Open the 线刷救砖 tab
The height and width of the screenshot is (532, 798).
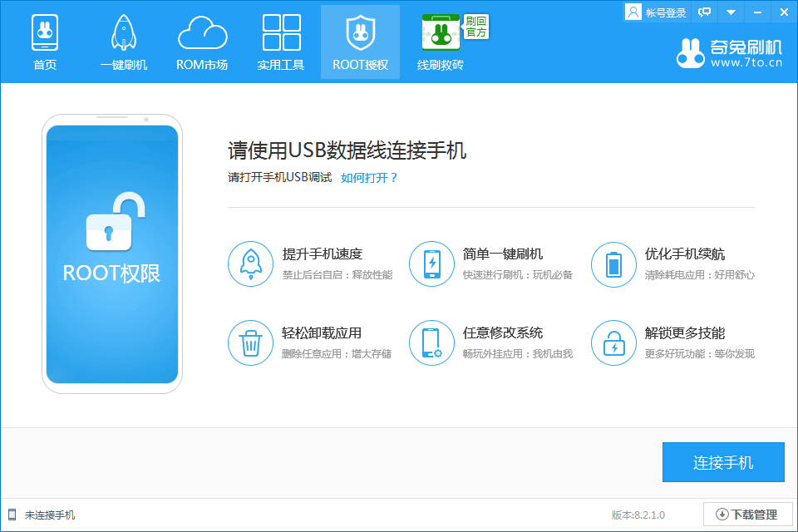click(x=441, y=42)
